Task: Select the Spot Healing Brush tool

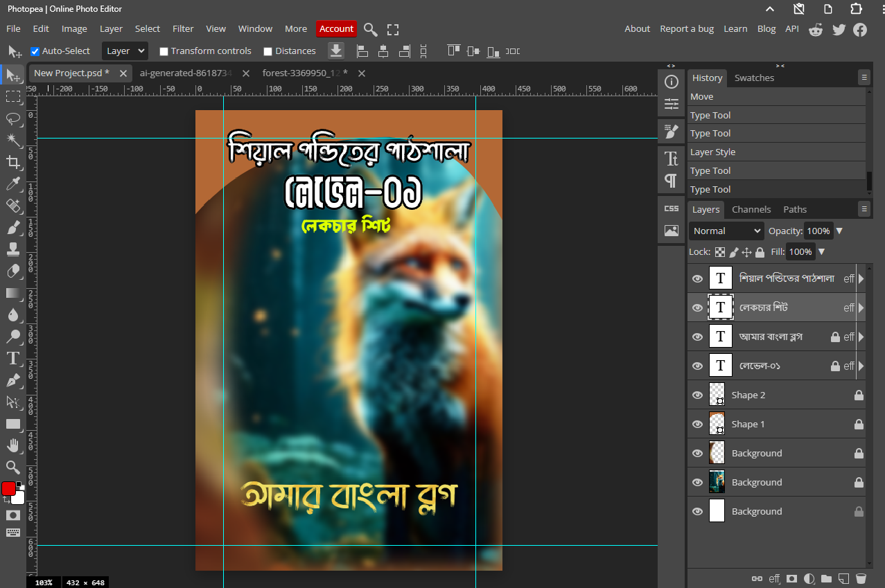Action: [x=13, y=206]
